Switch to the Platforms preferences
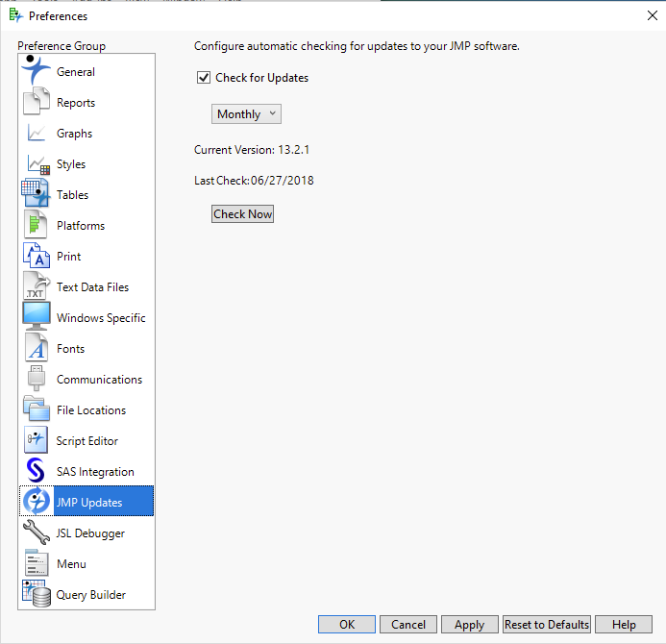This screenshot has height=644, width=666. coord(81,226)
